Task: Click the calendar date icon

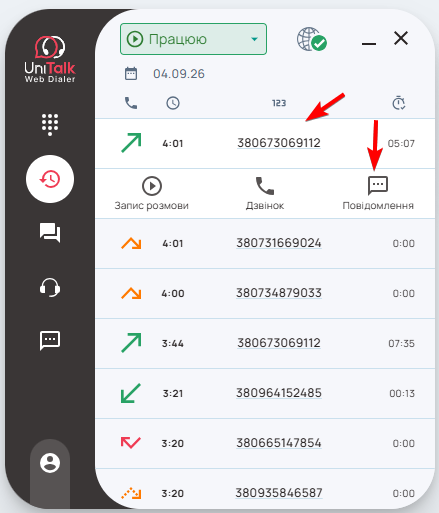Action: click(x=131, y=74)
